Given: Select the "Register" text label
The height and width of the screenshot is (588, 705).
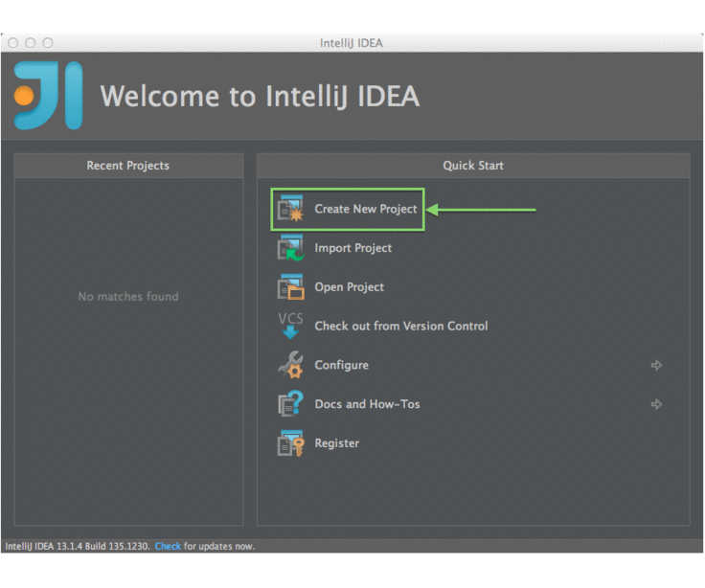Looking at the screenshot, I should tap(336, 443).
